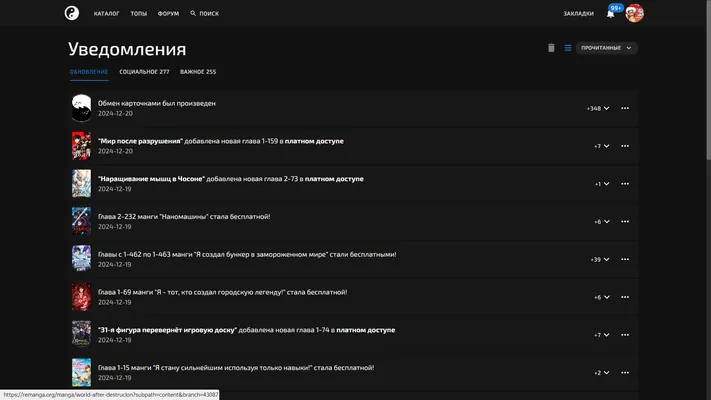Screen dimensions: 711x400
Task: Open the notifications bell with 99+ badge
Action: point(611,13)
